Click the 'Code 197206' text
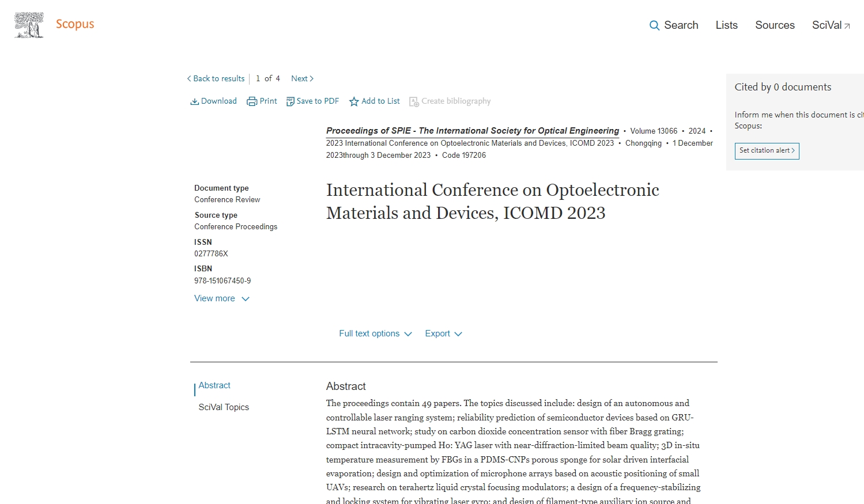This screenshot has height=504, width=864. click(464, 155)
